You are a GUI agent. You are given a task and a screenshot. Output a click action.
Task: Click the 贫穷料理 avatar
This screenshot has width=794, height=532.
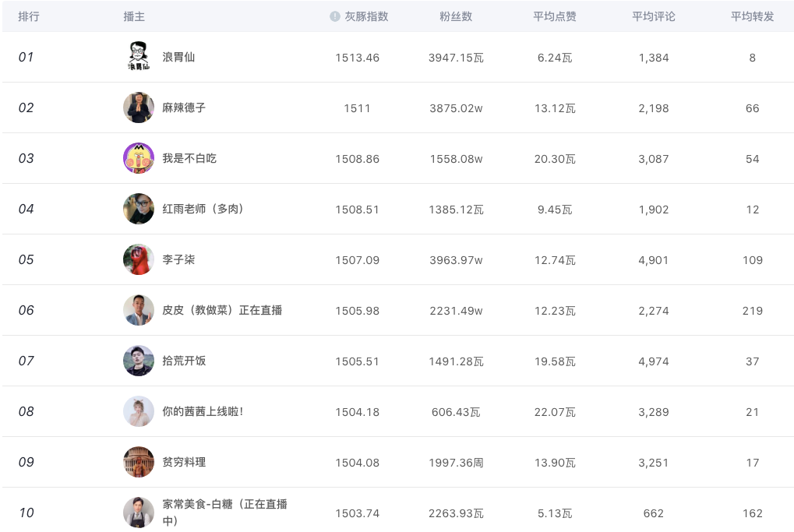(x=139, y=462)
